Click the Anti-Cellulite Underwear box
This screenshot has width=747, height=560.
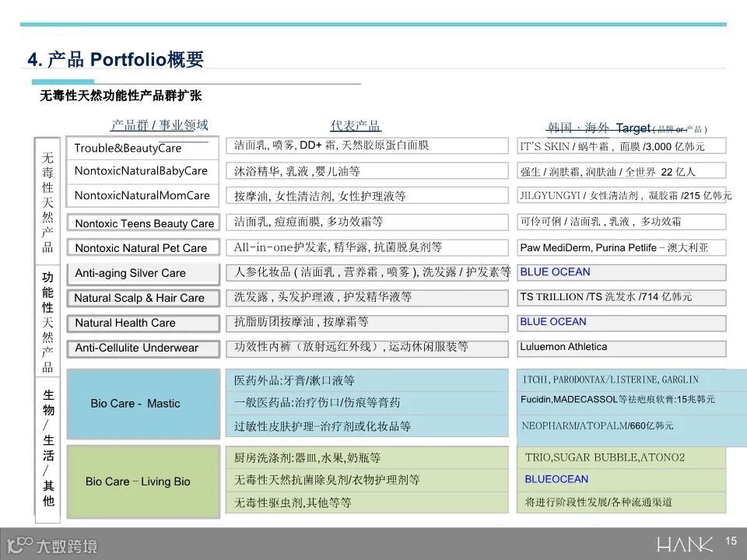click(x=143, y=348)
